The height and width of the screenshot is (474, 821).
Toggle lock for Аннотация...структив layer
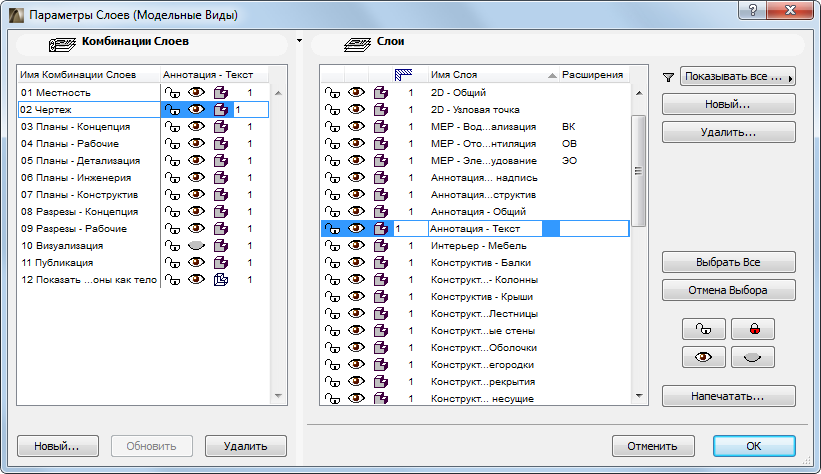tap(332, 195)
